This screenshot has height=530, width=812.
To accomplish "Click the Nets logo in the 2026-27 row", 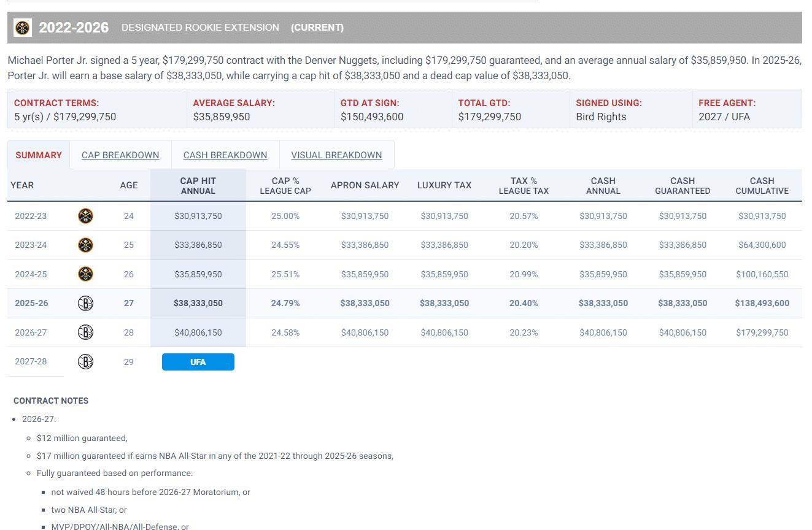I will click(x=85, y=332).
